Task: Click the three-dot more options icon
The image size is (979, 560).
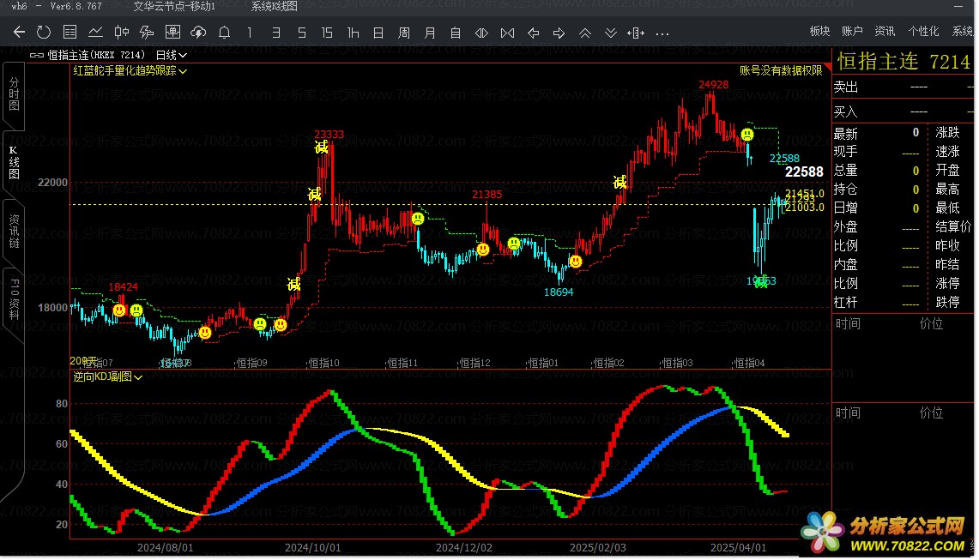Action: 662,33
